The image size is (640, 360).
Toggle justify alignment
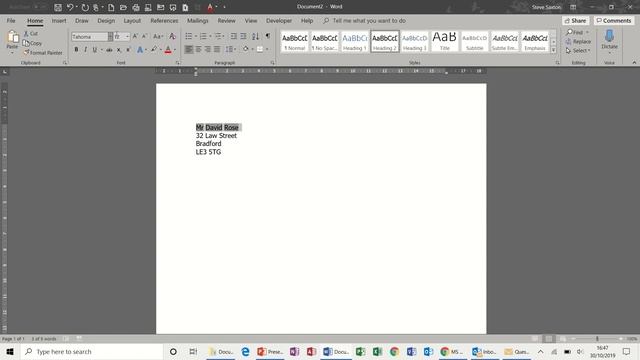pos(217,49)
